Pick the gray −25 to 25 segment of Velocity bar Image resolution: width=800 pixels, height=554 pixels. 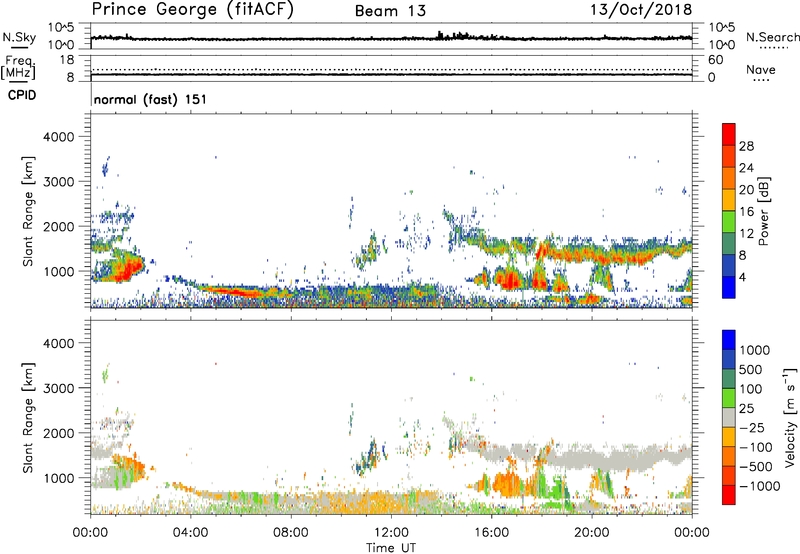point(729,417)
